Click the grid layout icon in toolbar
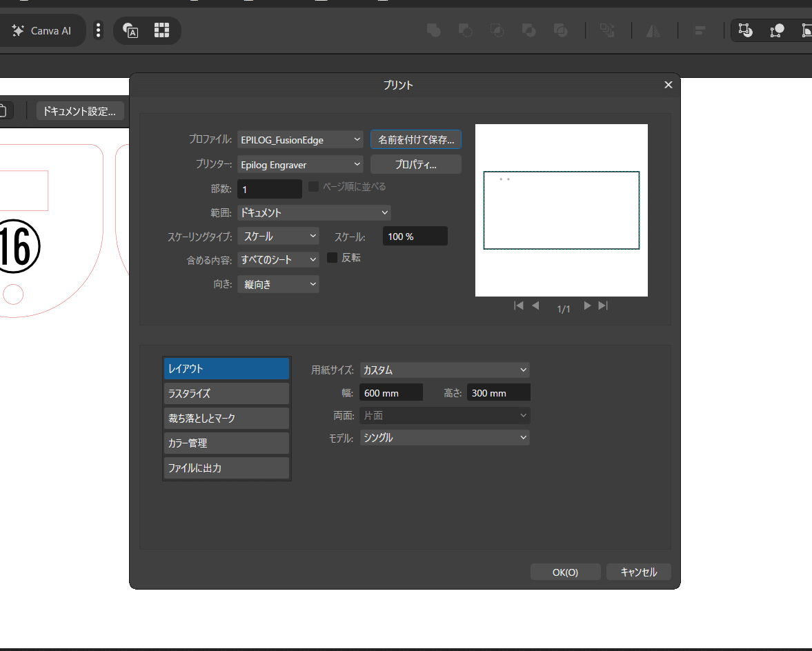The width and height of the screenshot is (812, 651). (161, 30)
